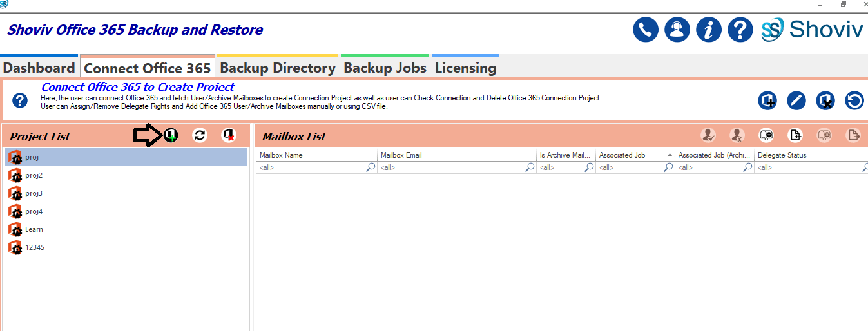Click search icon in Is Archive Mailbox filter
This screenshot has height=331, width=868.
click(590, 167)
